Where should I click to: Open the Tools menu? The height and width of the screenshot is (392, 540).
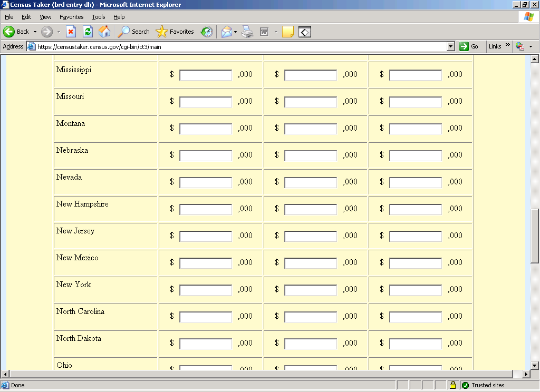99,17
